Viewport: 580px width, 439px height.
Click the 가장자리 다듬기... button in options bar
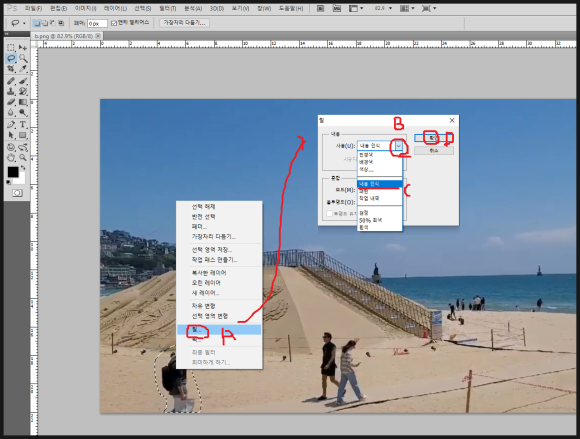click(x=184, y=23)
